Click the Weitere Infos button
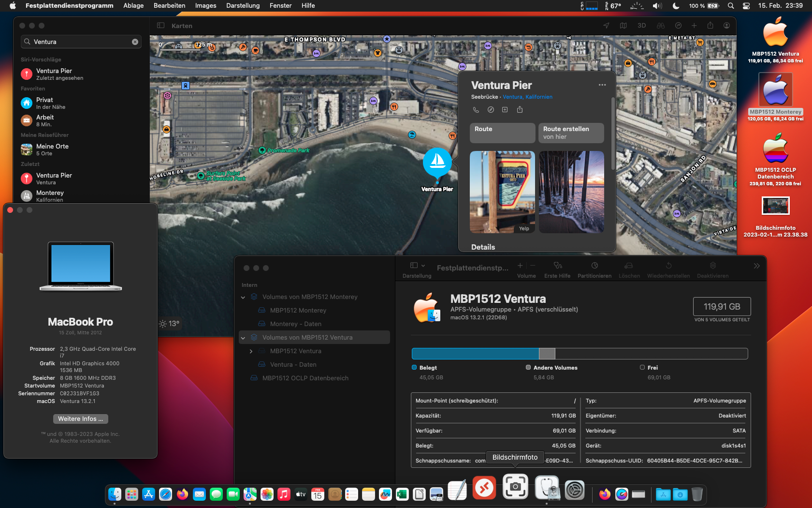The width and height of the screenshot is (812, 508). point(80,419)
